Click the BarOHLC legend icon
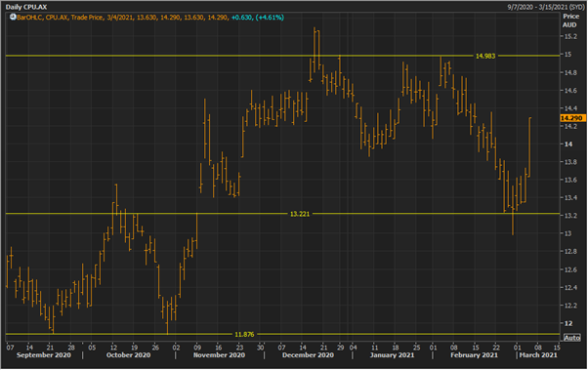Screen dimensions: 588x370 point(13,18)
